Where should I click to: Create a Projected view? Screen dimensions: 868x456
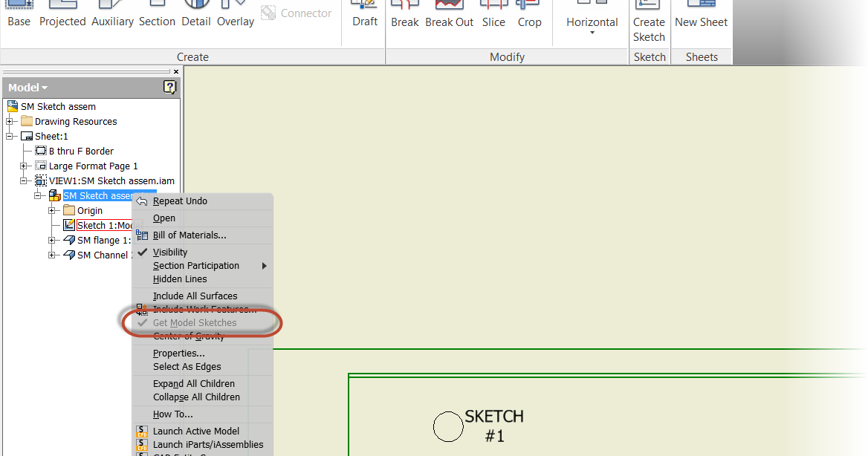pyautogui.click(x=62, y=15)
